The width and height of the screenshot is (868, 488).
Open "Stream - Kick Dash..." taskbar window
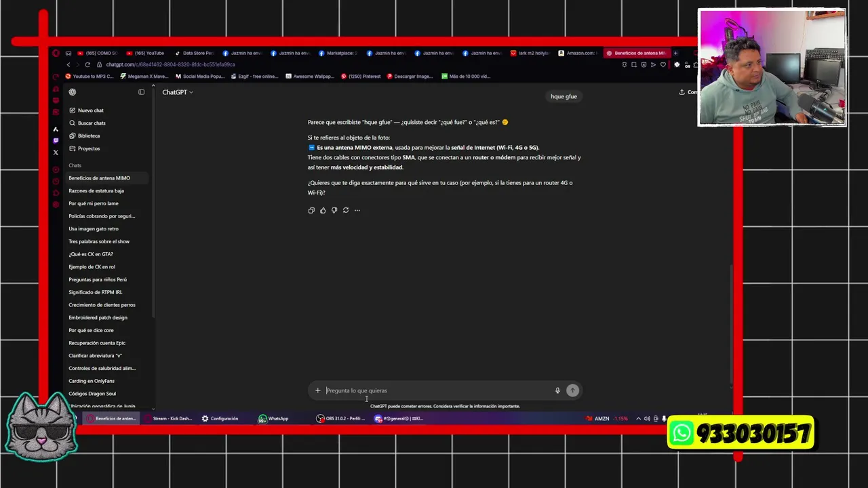(x=167, y=419)
